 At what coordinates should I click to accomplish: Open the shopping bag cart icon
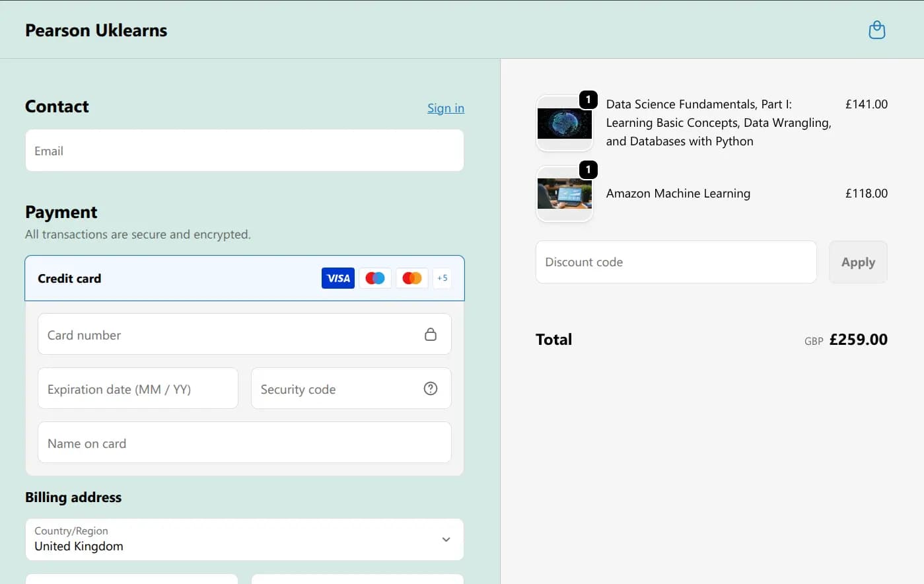876,30
